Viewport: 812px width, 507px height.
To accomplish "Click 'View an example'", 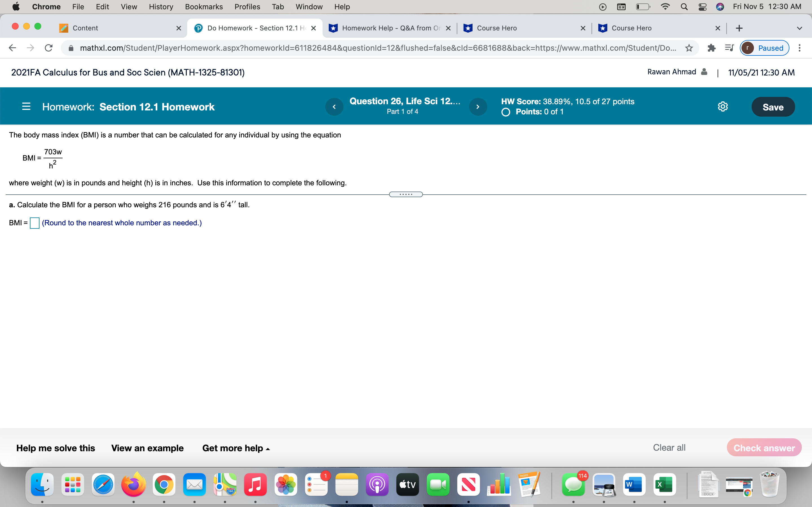I will tap(148, 448).
